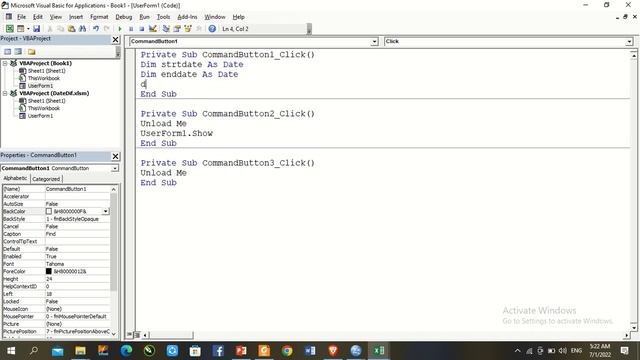640x360 pixels.
Task: Open the Insert UserForm dropdown arrow
Action: [28, 29]
